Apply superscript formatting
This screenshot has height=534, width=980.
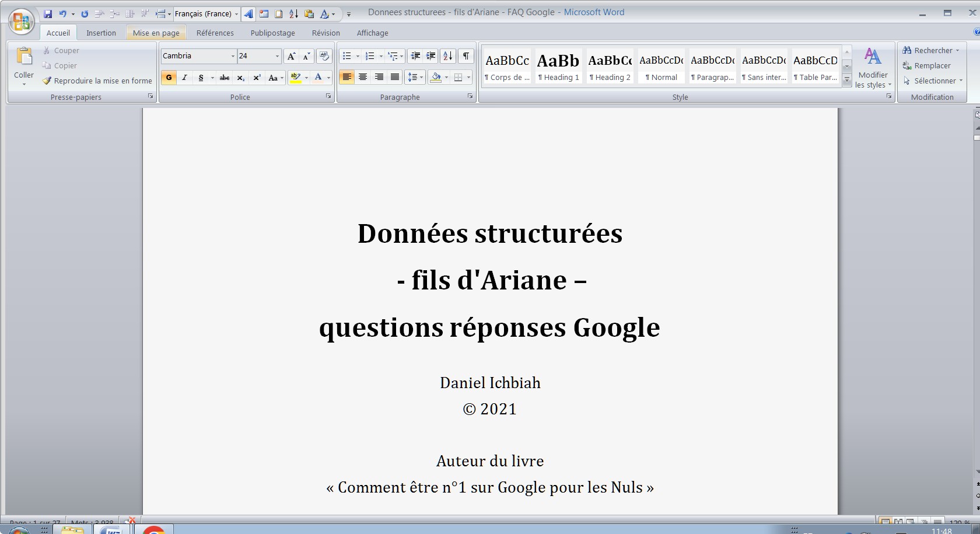257,78
